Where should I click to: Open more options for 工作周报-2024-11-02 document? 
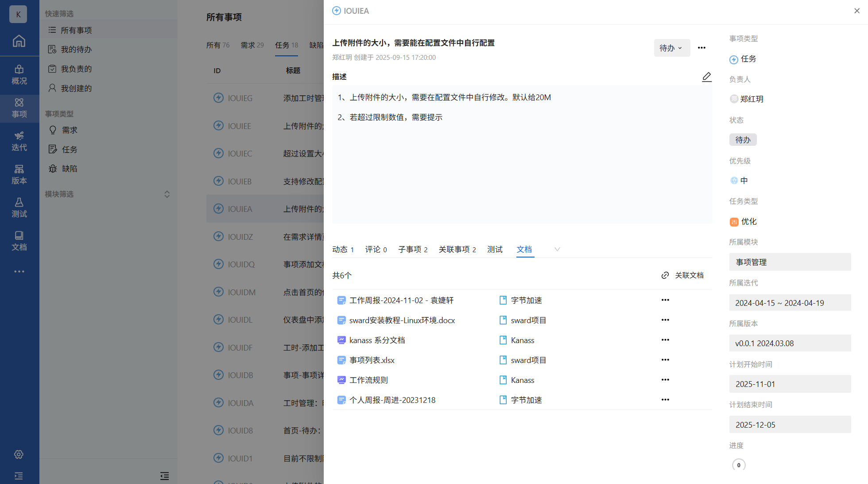665,300
